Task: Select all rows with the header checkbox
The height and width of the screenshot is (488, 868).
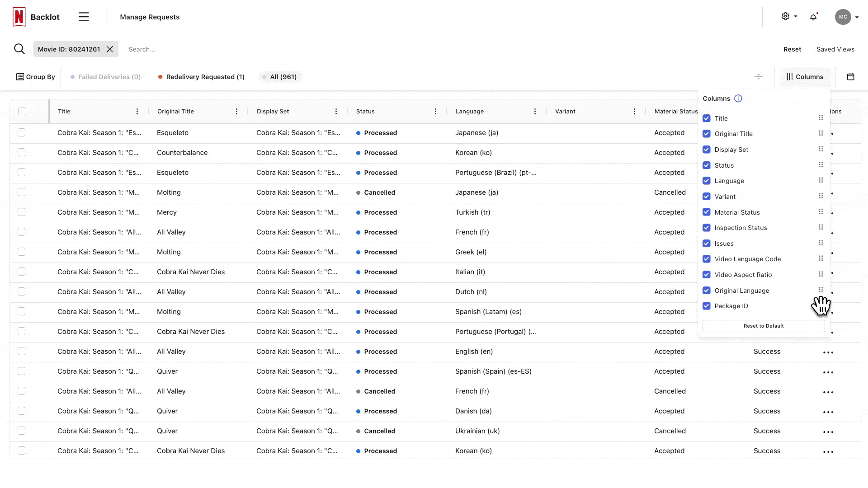Action: pos(22,111)
